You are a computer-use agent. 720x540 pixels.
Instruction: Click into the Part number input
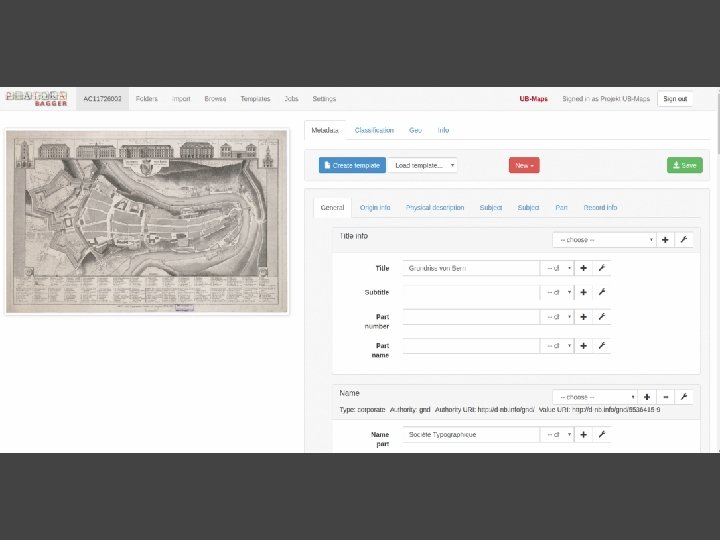(471, 317)
